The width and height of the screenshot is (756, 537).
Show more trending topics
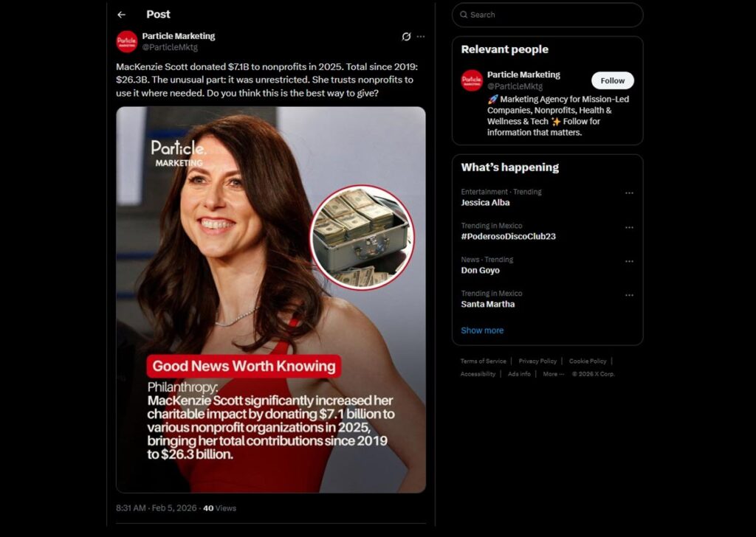482,330
